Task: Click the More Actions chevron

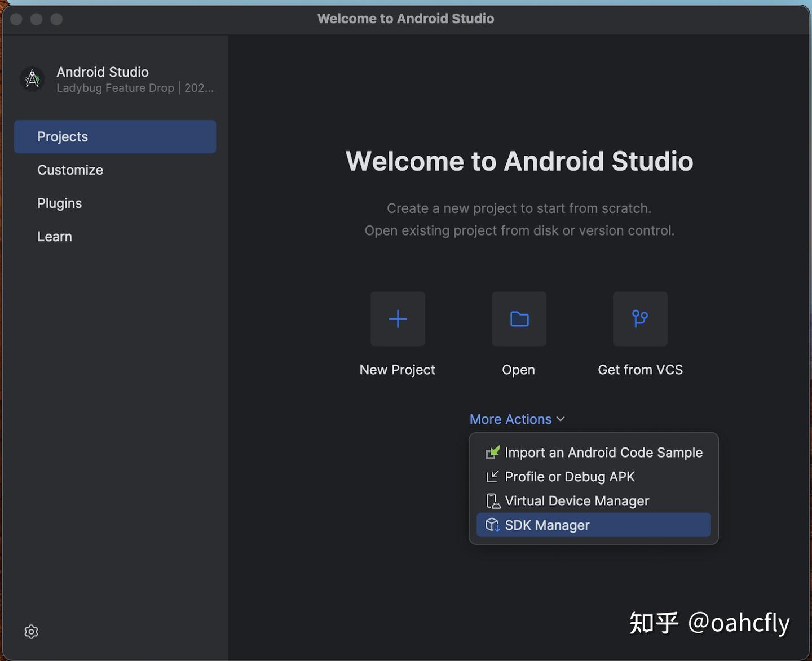Action: (x=560, y=419)
